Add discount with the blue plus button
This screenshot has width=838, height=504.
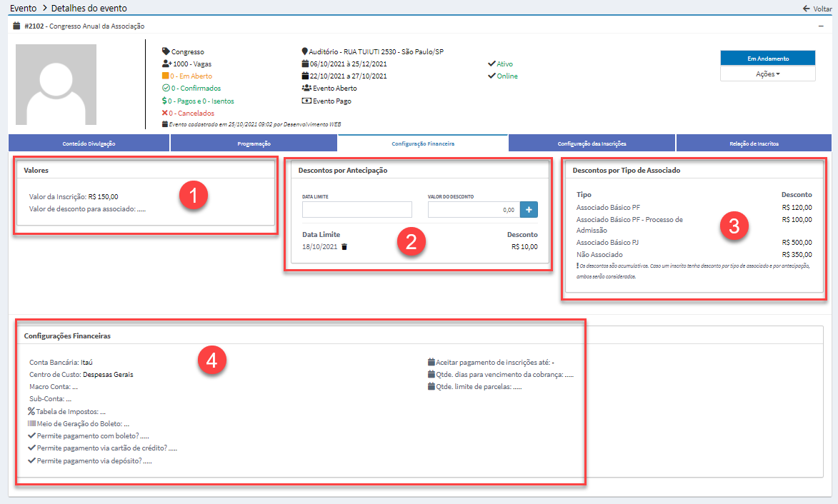(x=529, y=209)
